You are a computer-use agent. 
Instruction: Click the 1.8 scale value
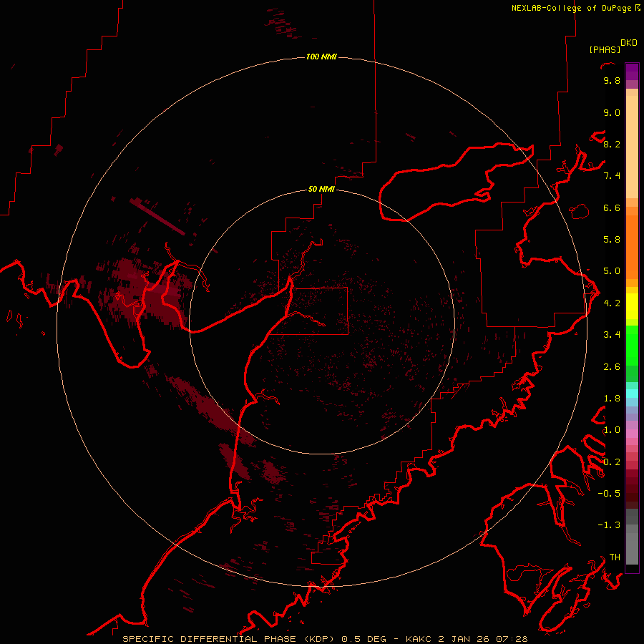coord(612,399)
